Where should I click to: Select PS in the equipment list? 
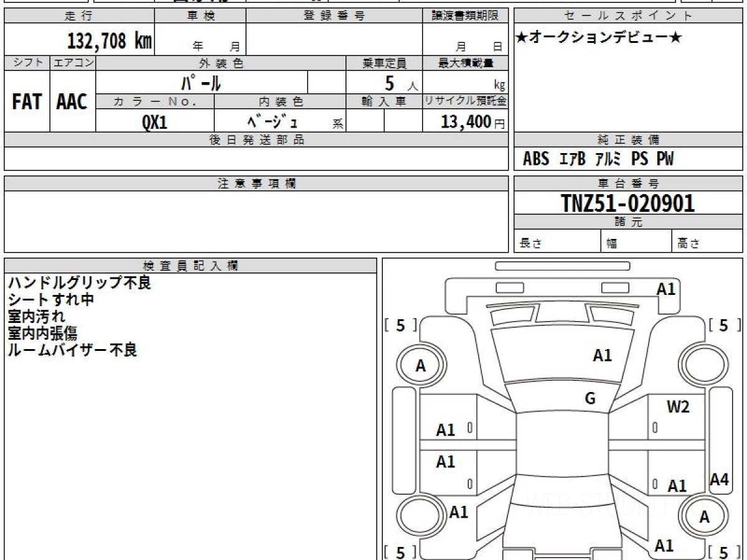point(640,159)
